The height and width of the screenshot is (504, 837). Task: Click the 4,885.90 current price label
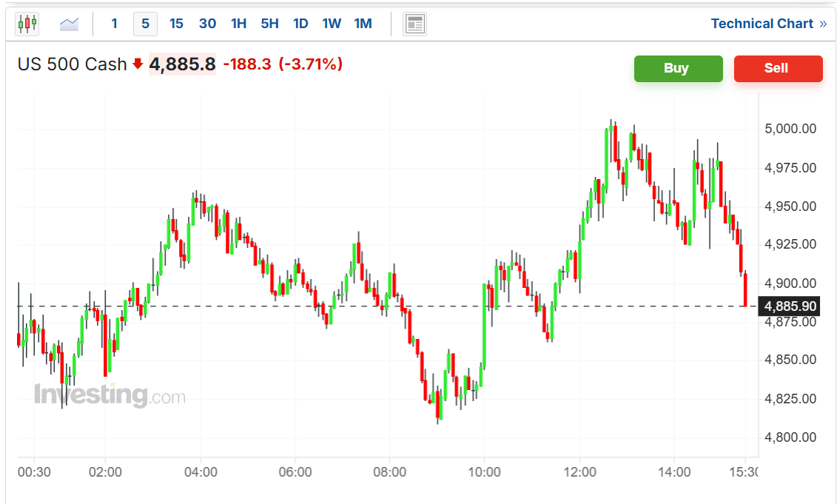point(789,306)
